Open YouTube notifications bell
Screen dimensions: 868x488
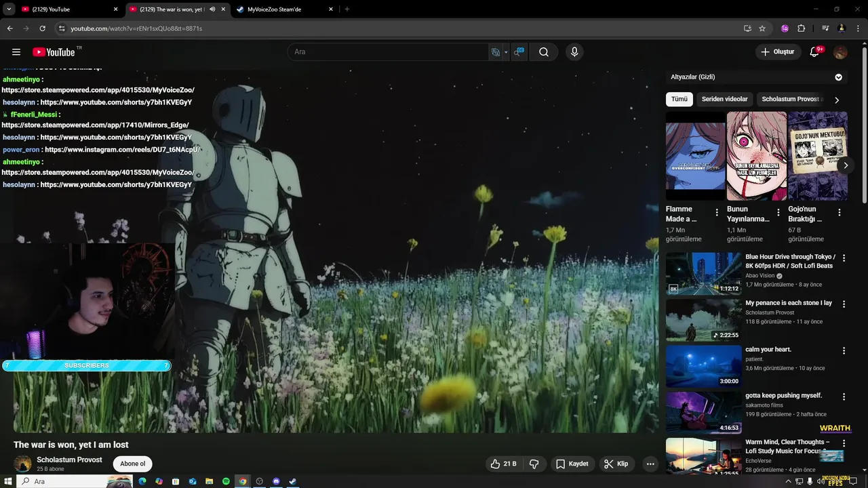click(x=815, y=52)
